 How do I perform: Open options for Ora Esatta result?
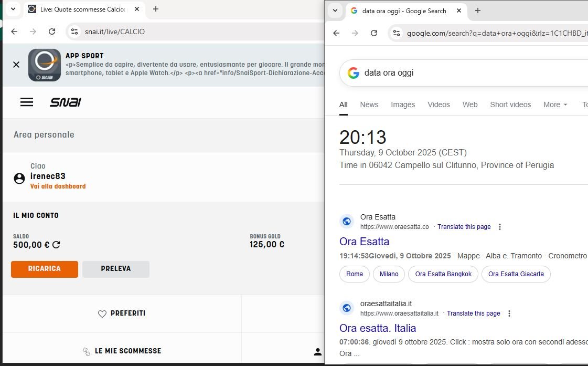point(500,227)
